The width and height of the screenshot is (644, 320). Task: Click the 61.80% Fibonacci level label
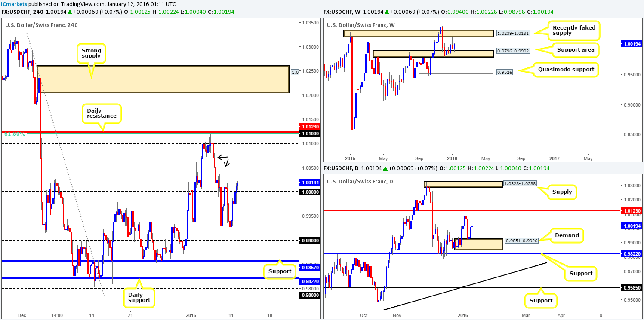coord(14,134)
